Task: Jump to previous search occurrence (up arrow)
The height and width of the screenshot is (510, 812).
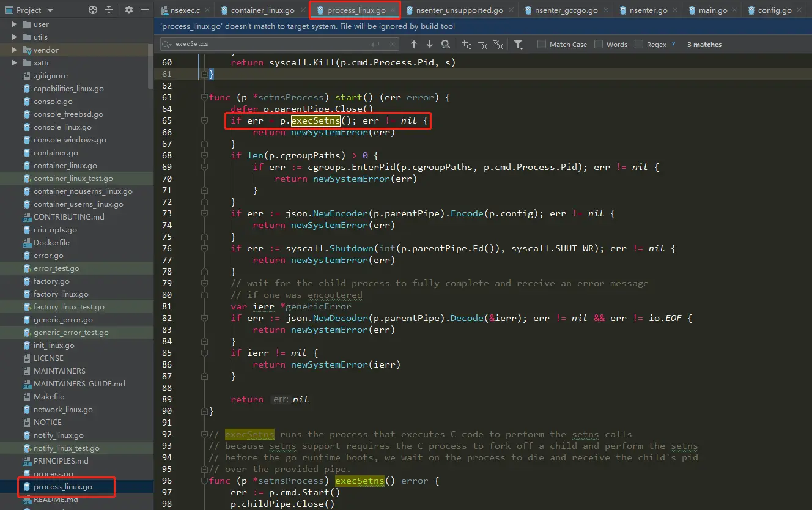Action: (414, 44)
